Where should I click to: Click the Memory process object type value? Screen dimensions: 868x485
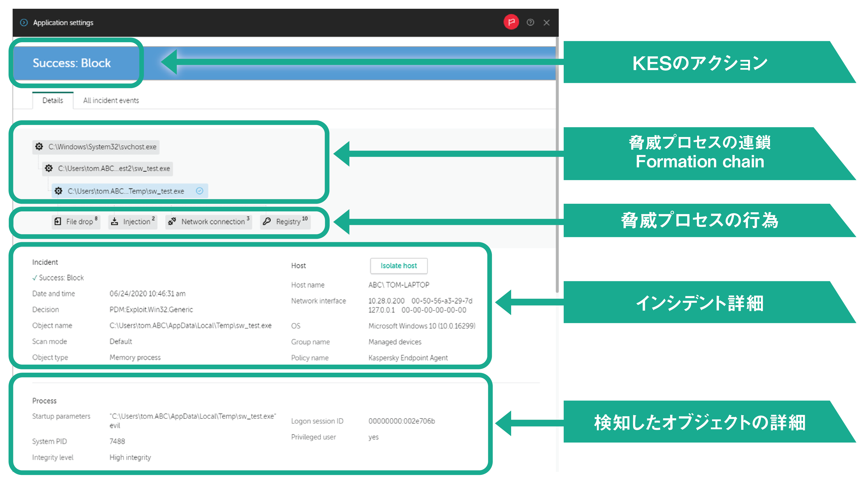pos(135,357)
